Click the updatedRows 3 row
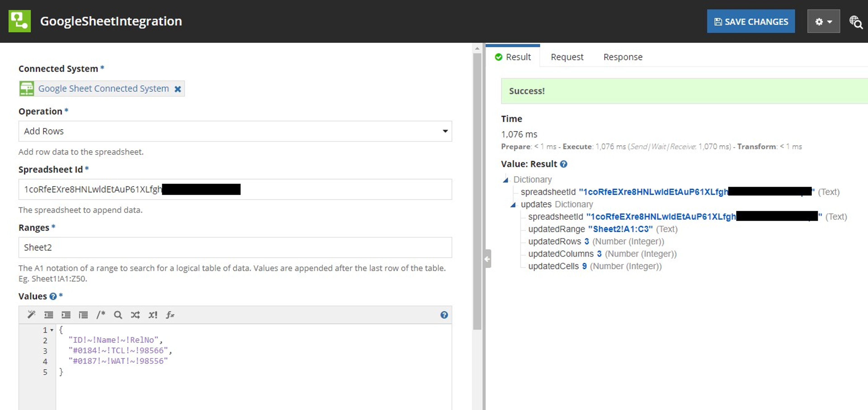 [x=596, y=241]
